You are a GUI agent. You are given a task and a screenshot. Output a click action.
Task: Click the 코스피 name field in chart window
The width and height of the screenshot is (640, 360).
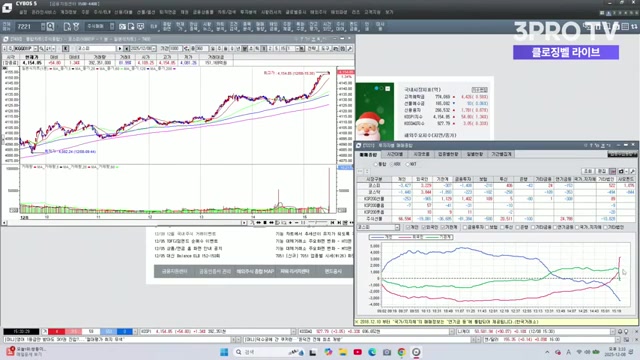click(x=97, y=49)
